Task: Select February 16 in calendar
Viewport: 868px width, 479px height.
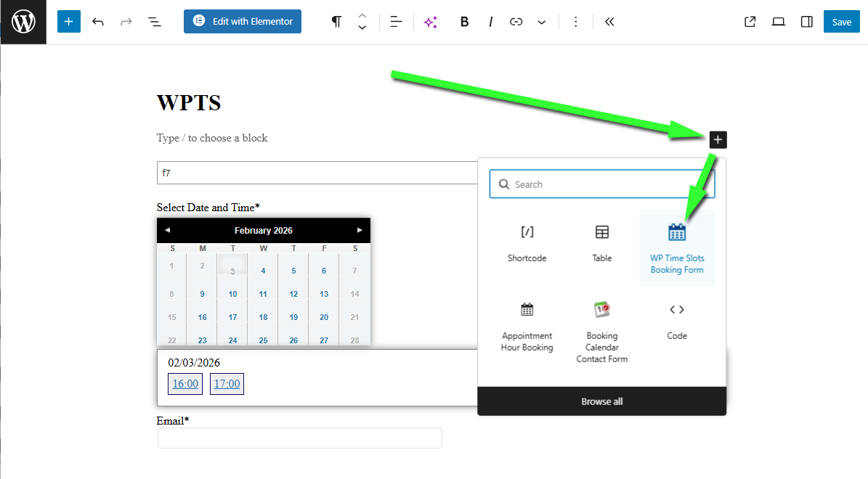Action: [202, 317]
